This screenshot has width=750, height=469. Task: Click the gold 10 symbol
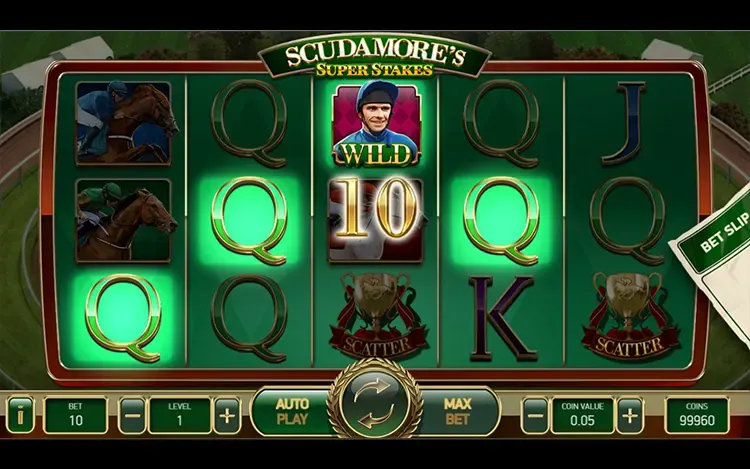coord(375,220)
